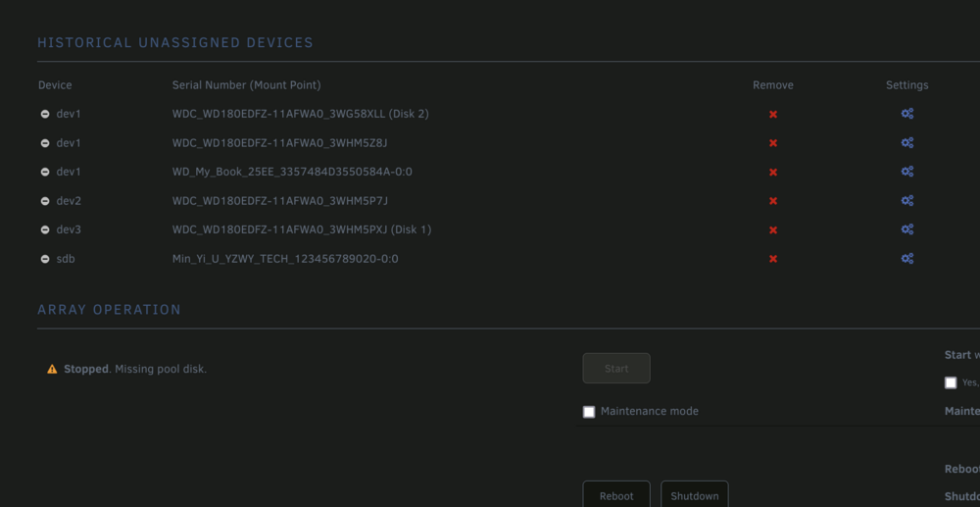The image size is (980, 507).
Task: Tick the 'Yes' confirmation checkbox under Start
Action: (951, 382)
